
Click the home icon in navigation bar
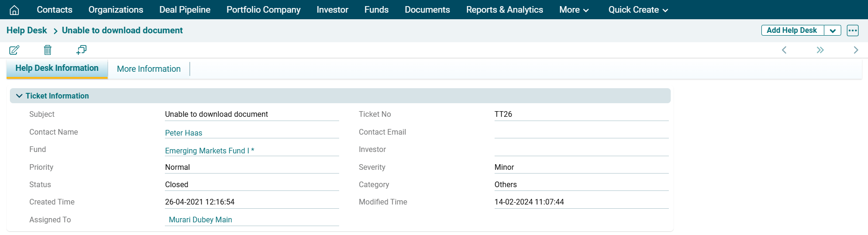(x=15, y=10)
